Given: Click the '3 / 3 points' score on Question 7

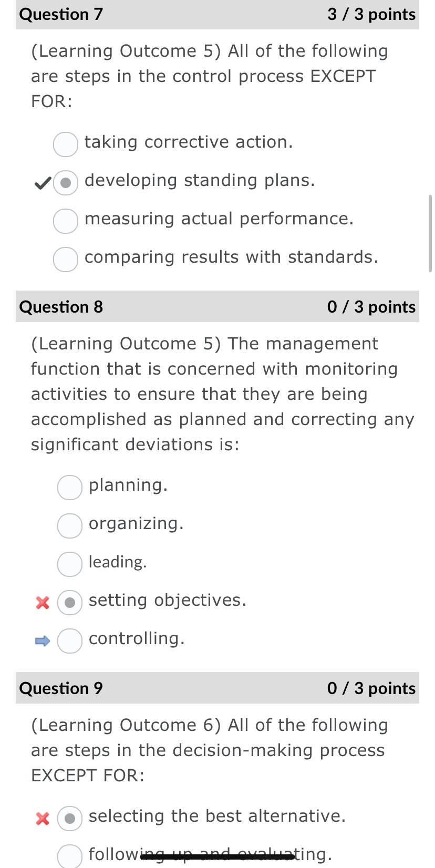Looking at the screenshot, I should coord(371,14).
